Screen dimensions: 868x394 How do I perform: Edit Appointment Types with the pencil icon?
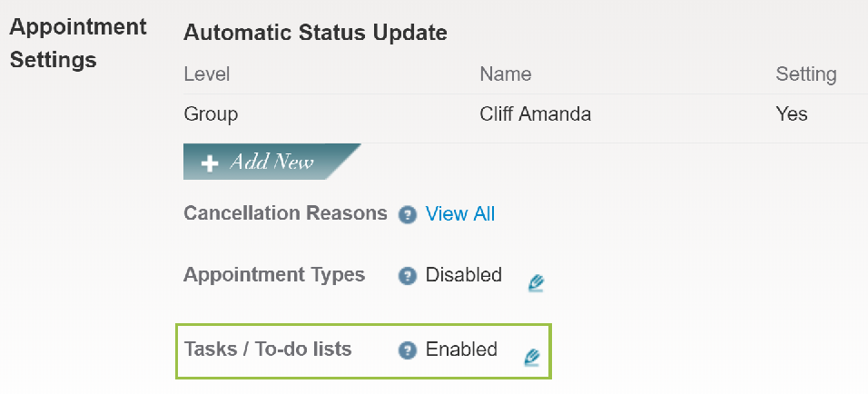coord(536,282)
